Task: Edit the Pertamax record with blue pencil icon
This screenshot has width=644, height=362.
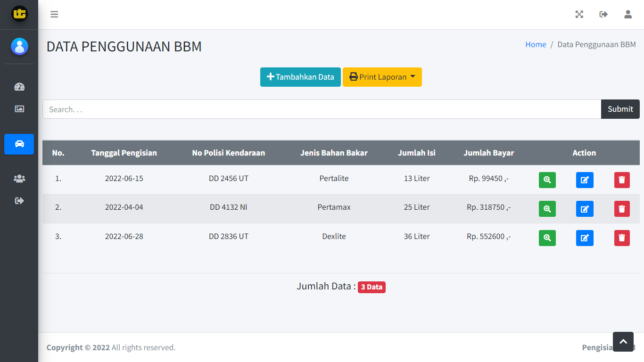Action: click(x=585, y=209)
